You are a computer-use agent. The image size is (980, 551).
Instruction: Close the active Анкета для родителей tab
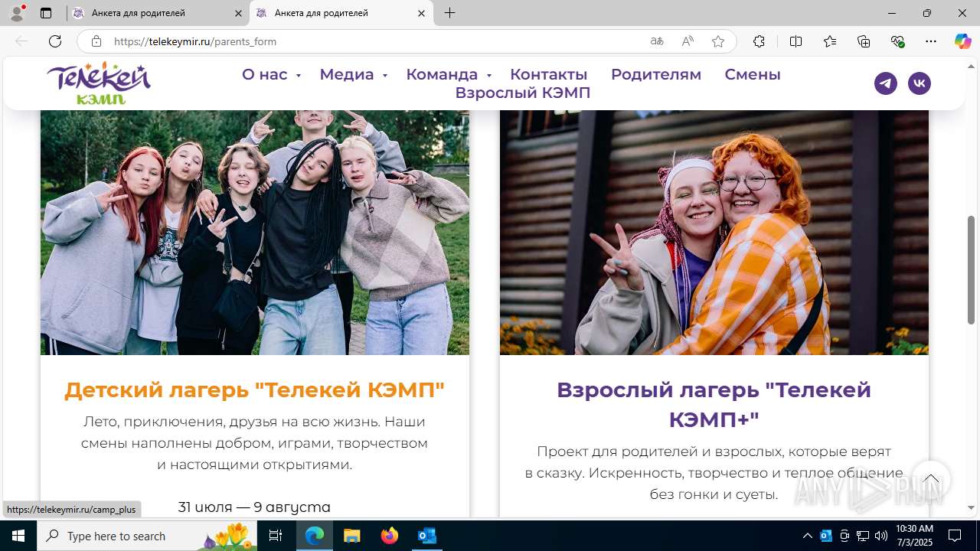[421, 13]
